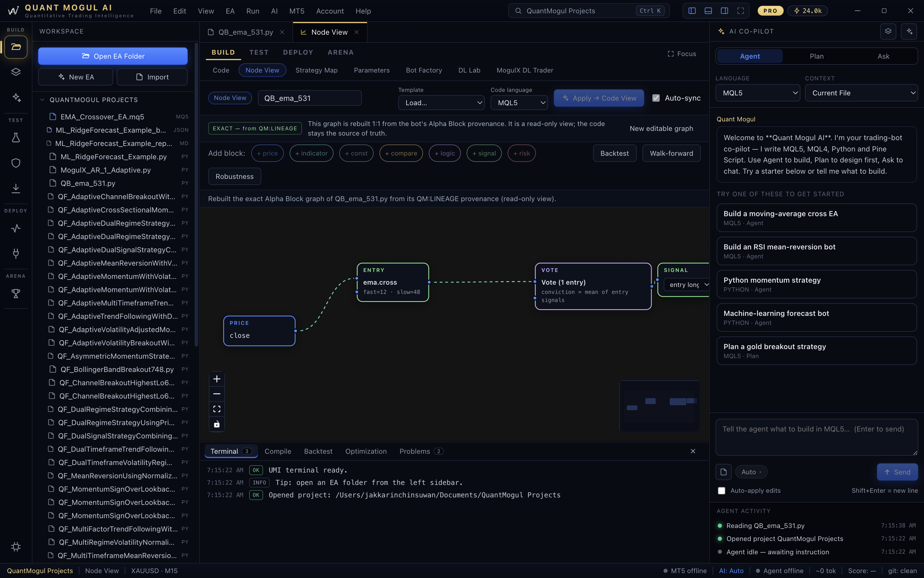This screenshot has height=578, width=924.
Task: Close the Node View editor tab
Action: pos(357,32)
